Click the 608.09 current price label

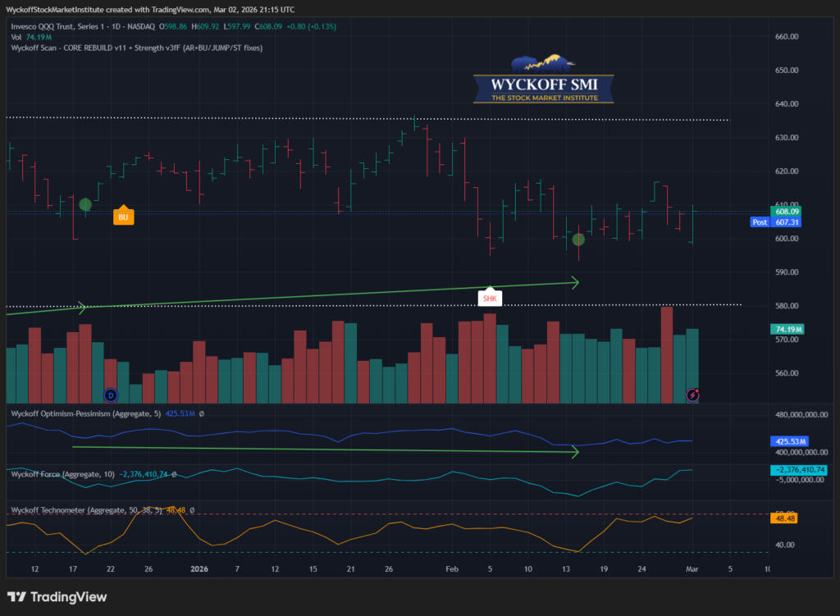click(787, 211)
